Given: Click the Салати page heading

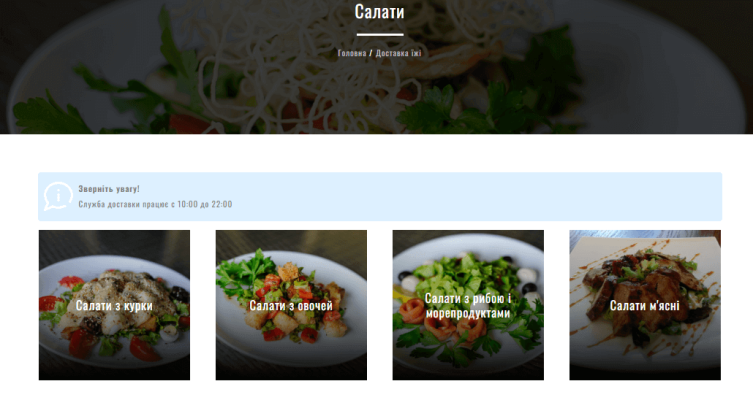Looking at the screenshot, I should tap(379, 12).
